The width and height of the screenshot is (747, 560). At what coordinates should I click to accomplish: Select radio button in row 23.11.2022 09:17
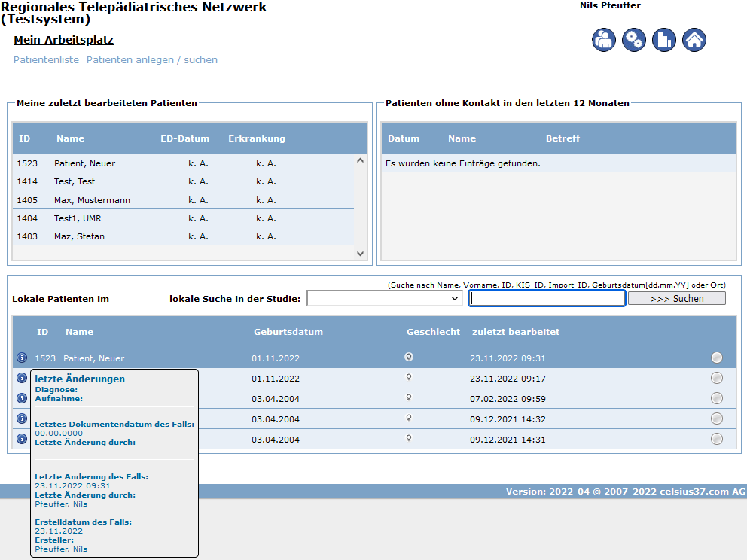(717, 378)
